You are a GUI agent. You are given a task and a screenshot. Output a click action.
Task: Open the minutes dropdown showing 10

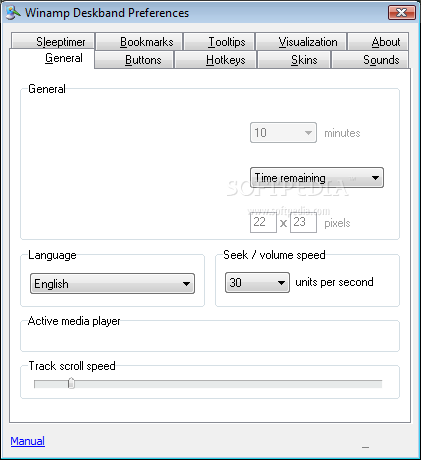click(283, 133)
